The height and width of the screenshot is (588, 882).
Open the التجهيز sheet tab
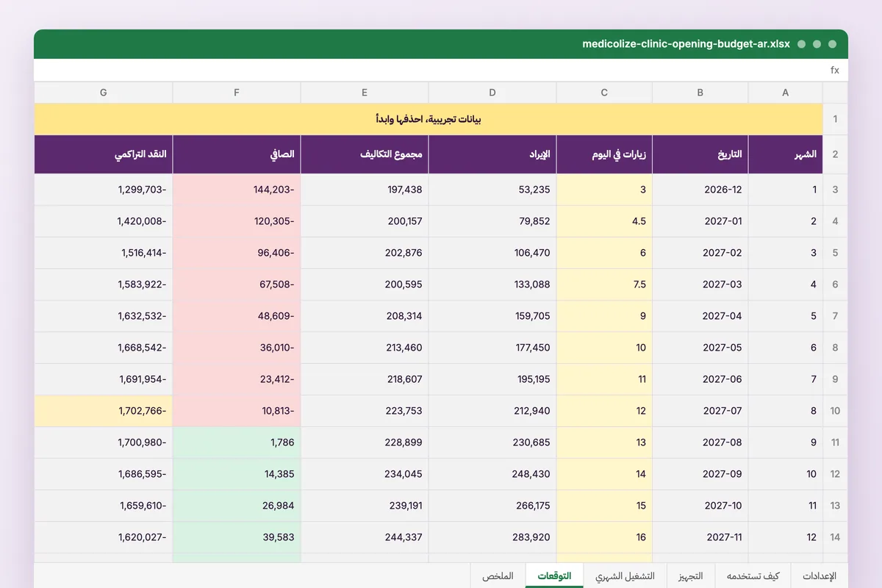690,576
